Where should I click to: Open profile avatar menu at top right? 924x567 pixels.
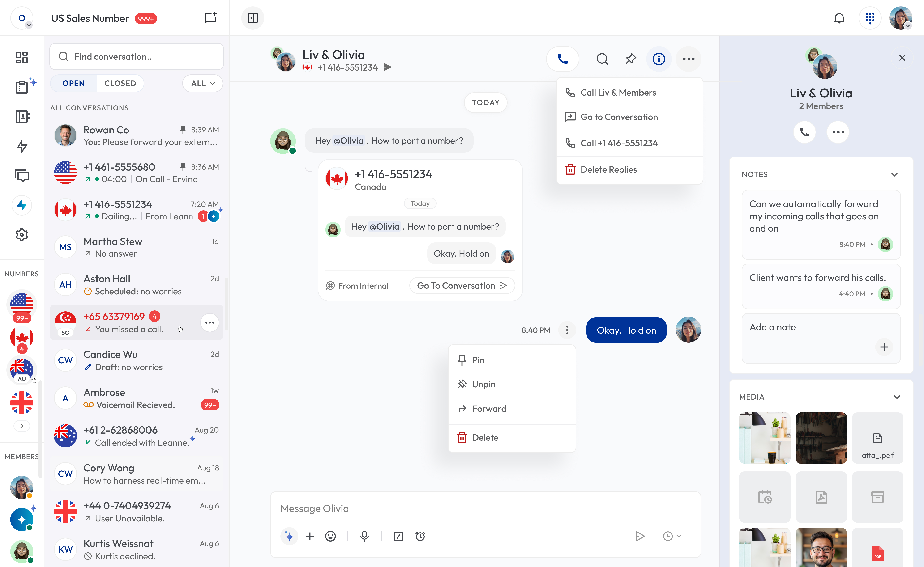pos(900,18)
